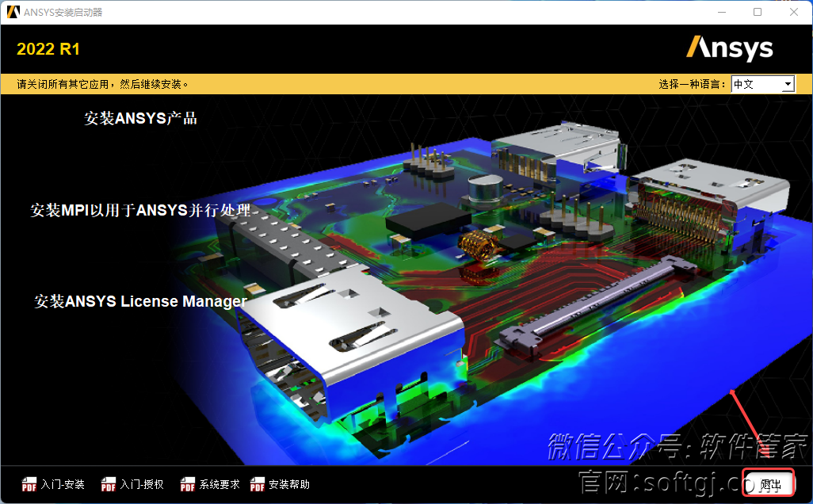This screenshot has width=813, height=504.
Task: Open the 系统要求 document text link
Action: 219,484
